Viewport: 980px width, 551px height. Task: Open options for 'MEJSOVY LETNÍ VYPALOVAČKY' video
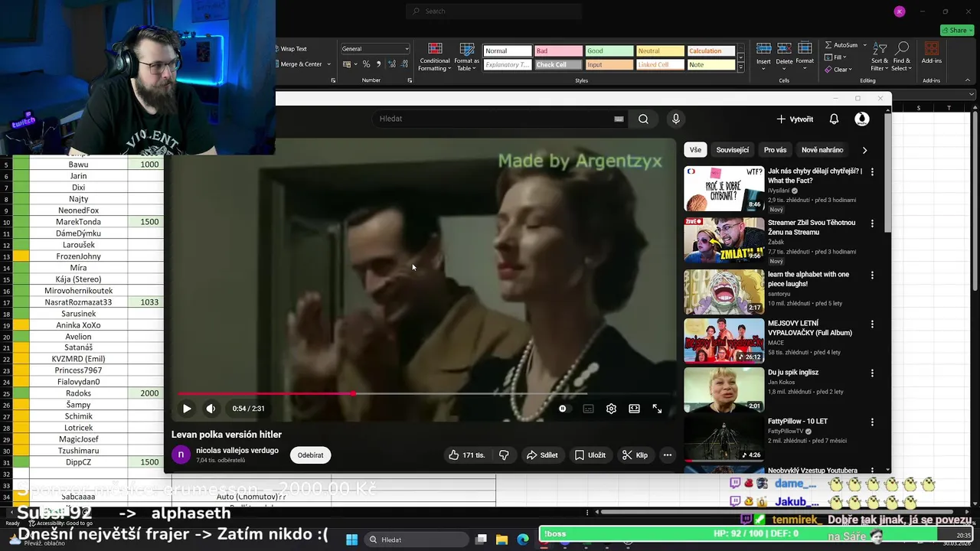(872, 324)
